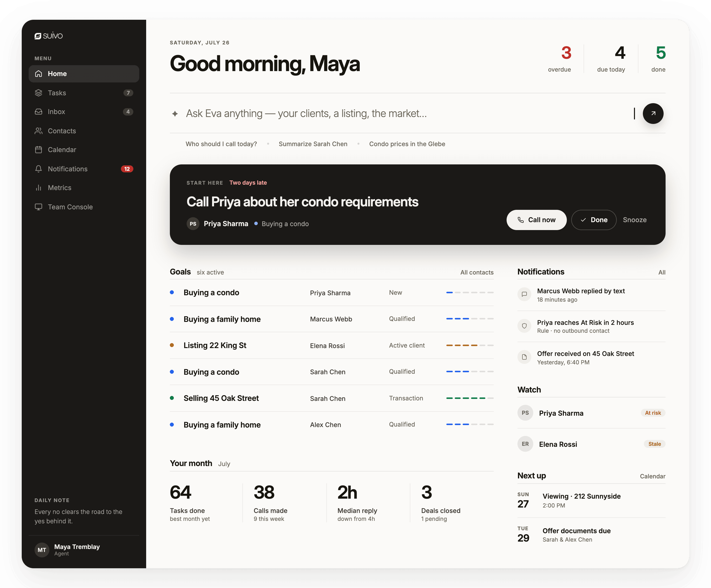Click the Inbox tray icon
711x588 pixels.
(x=39, y=112)
